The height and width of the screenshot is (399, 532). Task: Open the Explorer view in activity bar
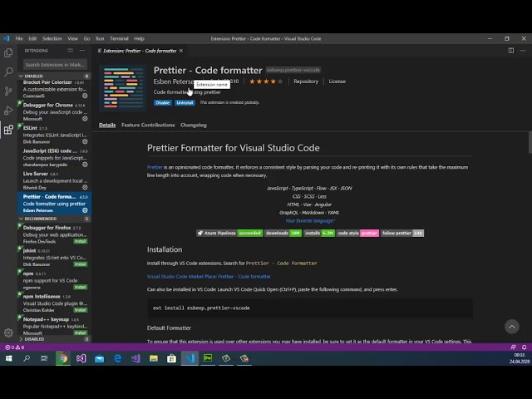click(8, 52)
